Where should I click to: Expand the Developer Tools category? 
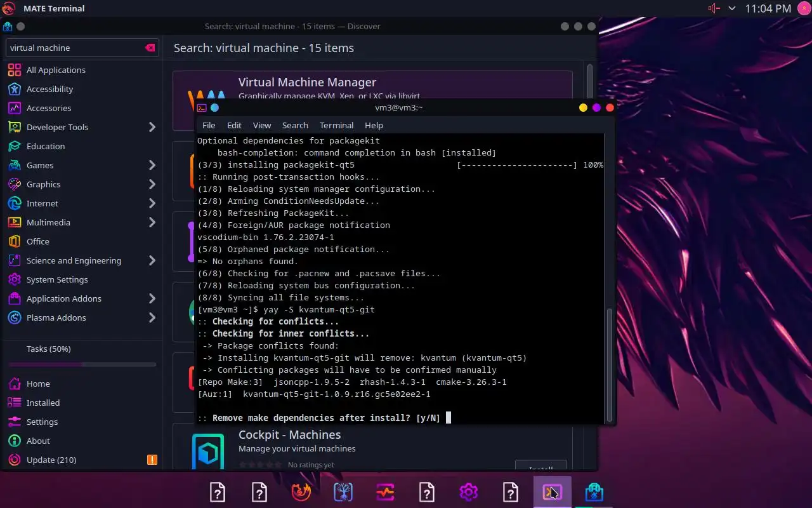pyautogui.click(x=152, y=127)
